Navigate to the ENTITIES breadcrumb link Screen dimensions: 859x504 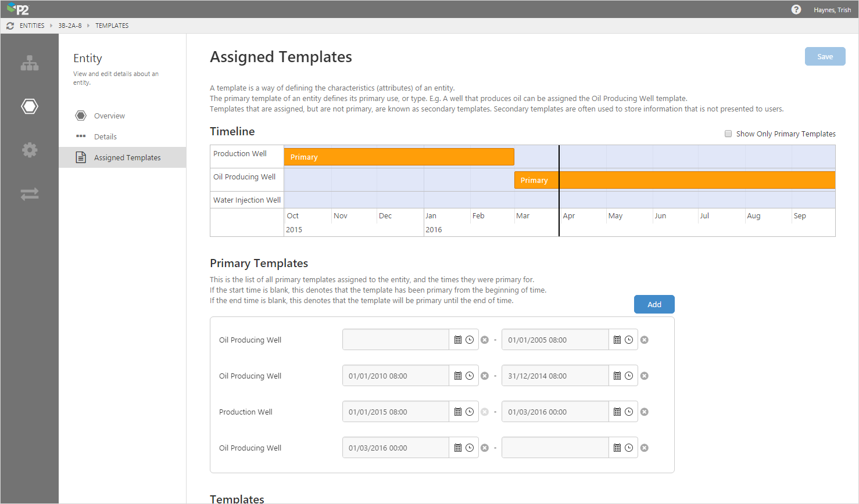point(32,26)
